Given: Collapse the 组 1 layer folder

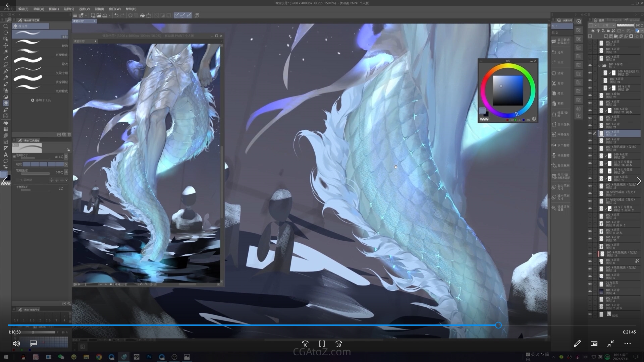Looking at the screenshot, I should [599, 65].
